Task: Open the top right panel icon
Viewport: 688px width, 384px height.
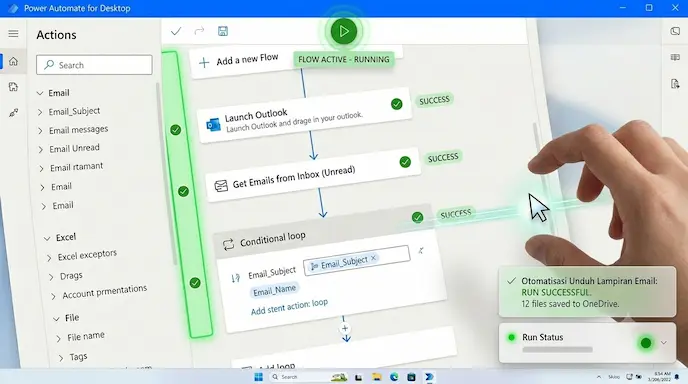Action: pos(675,31)
